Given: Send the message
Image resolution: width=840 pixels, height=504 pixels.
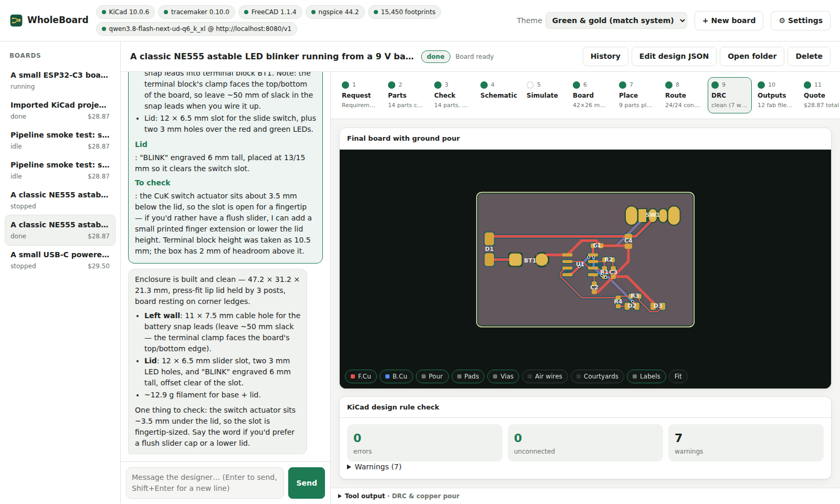Looking at the screenshot, I should 307,483.
